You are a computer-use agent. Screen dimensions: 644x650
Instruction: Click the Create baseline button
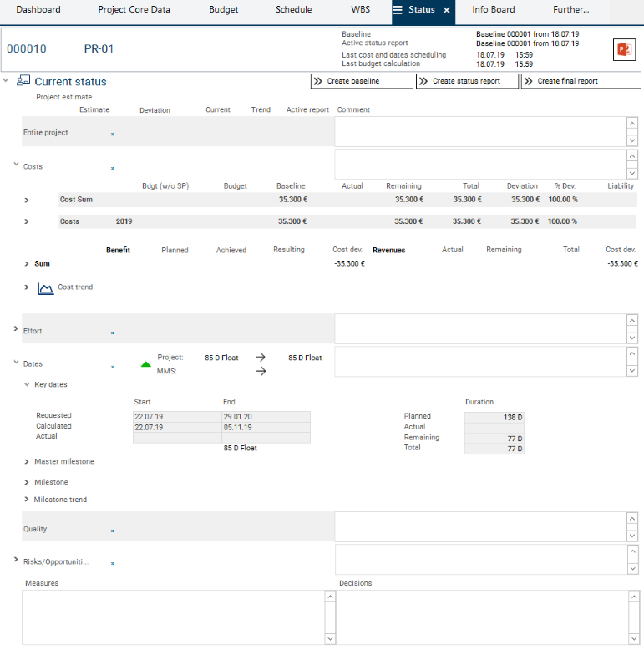pos(362,81)
